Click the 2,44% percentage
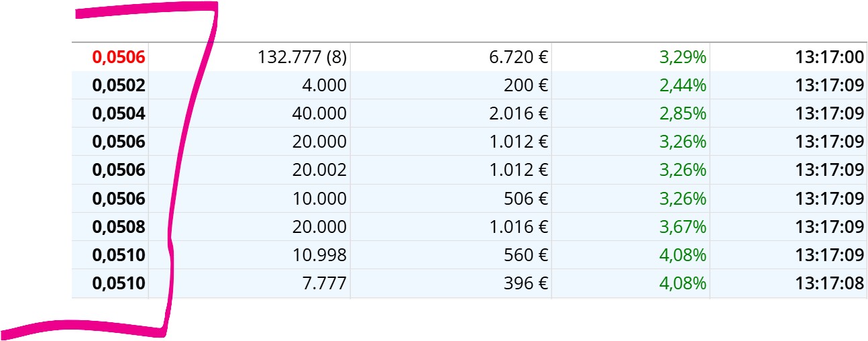868x341 pixels. pos(684,86)
